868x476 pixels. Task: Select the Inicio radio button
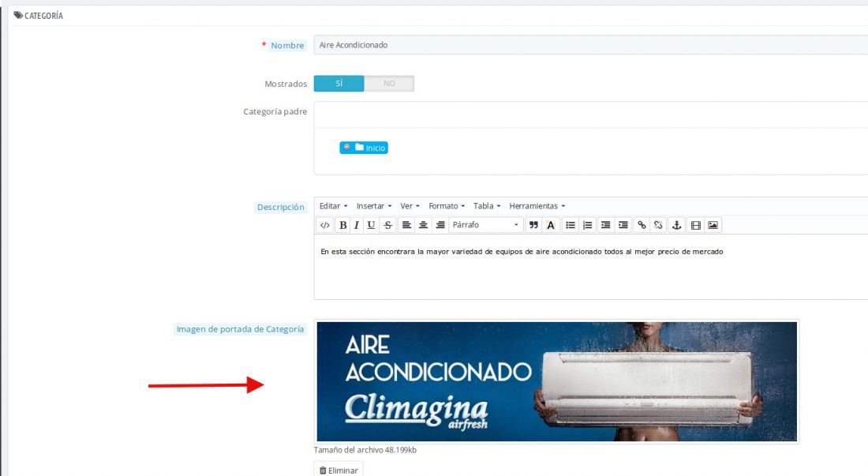pos(346,148)
